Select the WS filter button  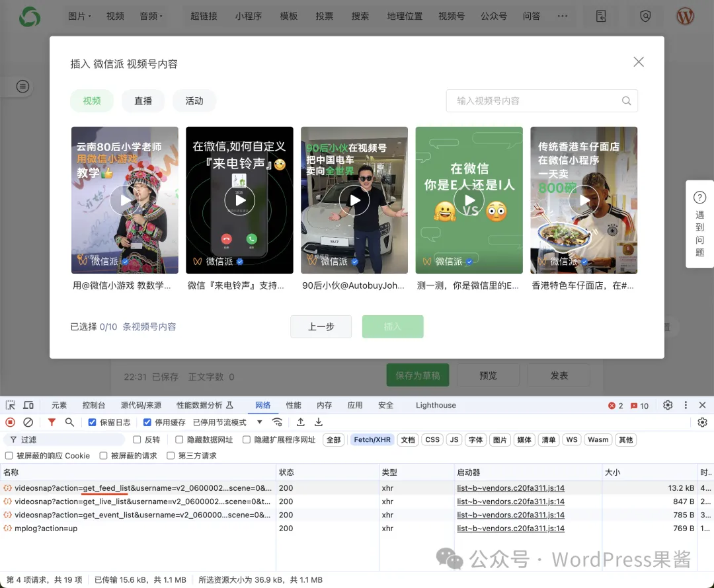[x=572, y=439]
